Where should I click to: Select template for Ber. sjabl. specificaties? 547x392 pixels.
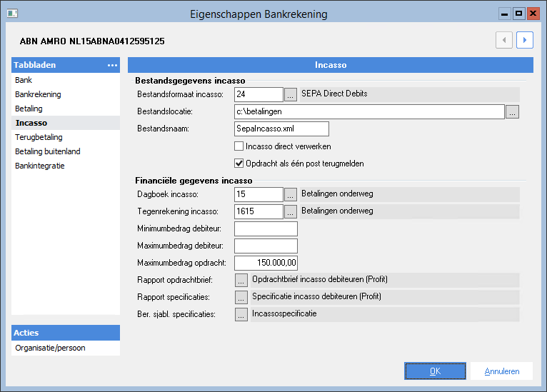tap(241, 315)
